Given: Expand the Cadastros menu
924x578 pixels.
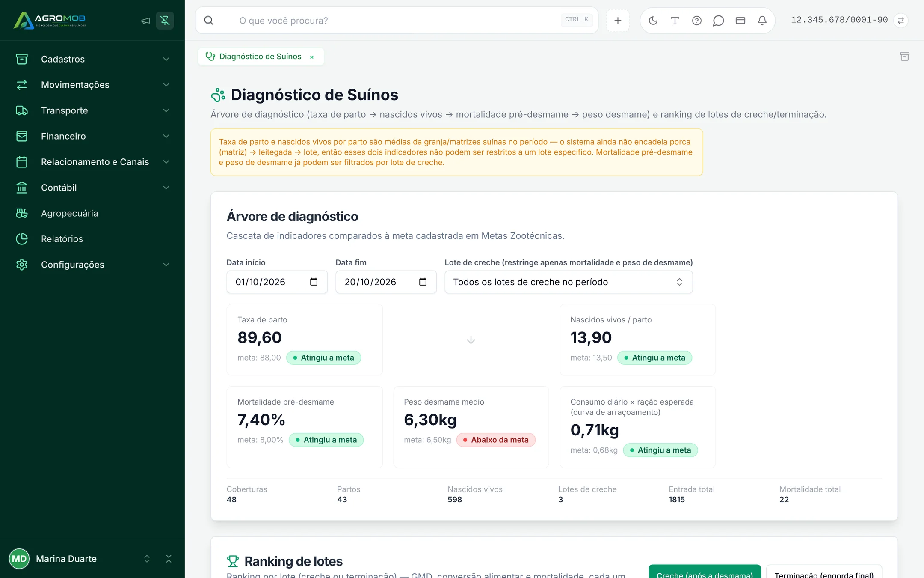Looking at the screenshot, I should [x=92, y=59].
